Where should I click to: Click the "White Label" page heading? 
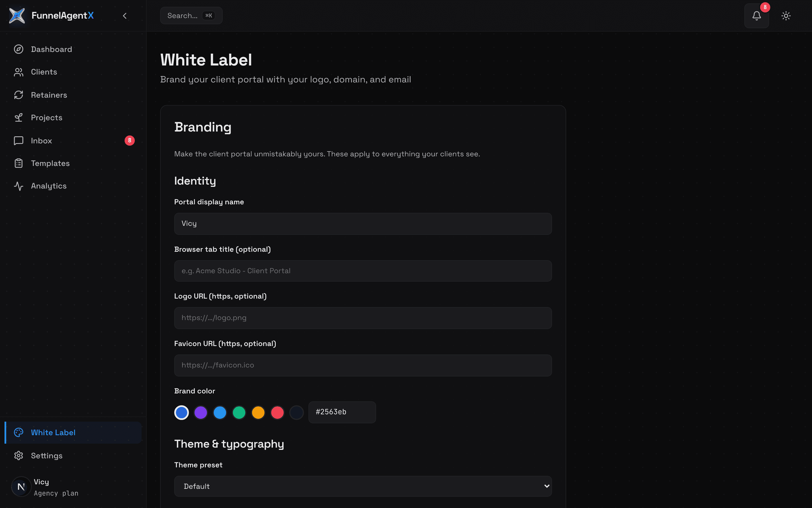tap(206, 60)
